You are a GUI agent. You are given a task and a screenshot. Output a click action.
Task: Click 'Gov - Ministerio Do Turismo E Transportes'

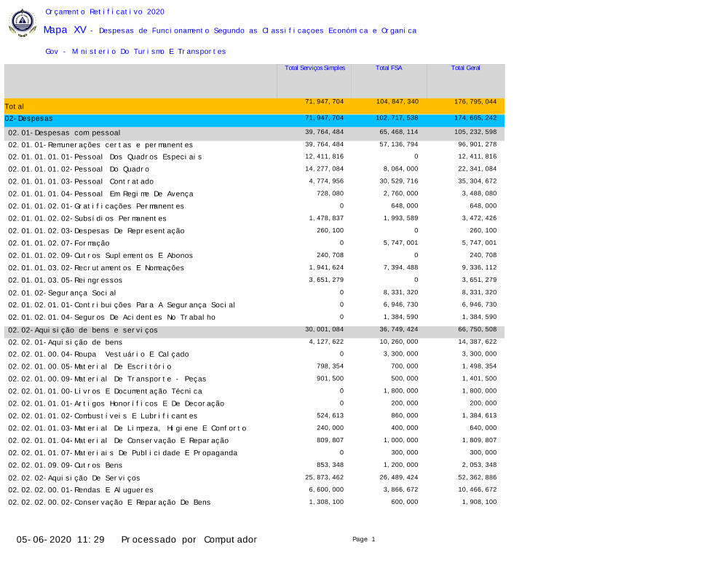[135, 52]
